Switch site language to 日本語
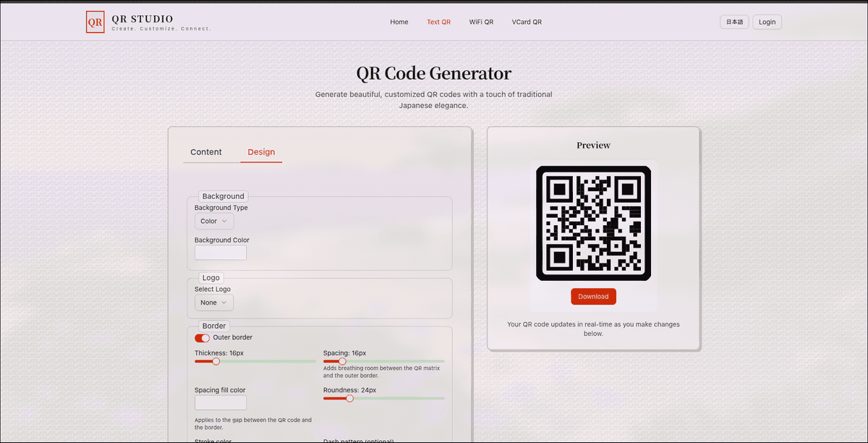The width and height of the screenshot is (868, 443). coord(734,22)
